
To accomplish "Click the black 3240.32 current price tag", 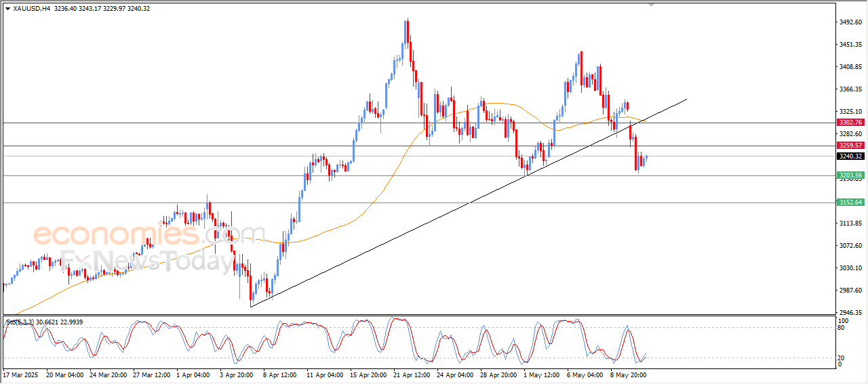I will coord(850,156).
